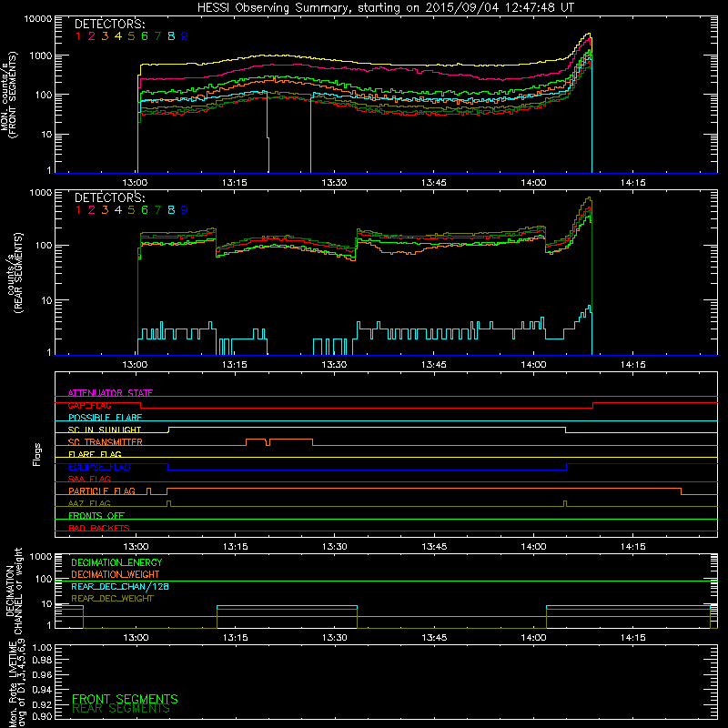Click the Mon. Rate LIVETIME y-axis label
The width and height of the screenshot is (728, 728).
16,683
